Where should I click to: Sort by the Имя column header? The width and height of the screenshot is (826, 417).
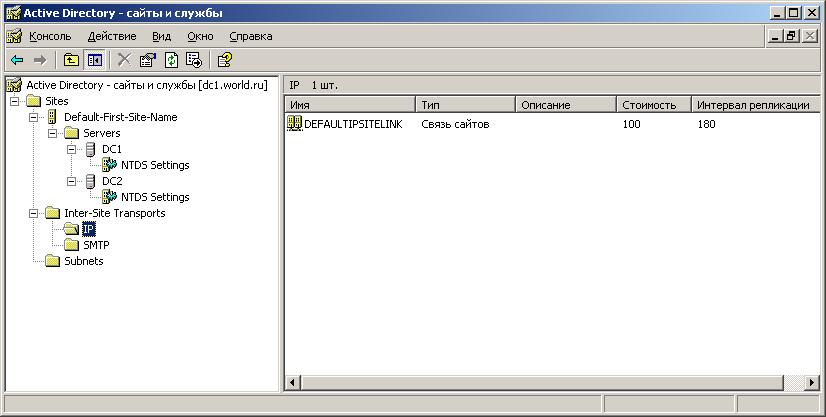pyautogui.click(x=350, y=105)
